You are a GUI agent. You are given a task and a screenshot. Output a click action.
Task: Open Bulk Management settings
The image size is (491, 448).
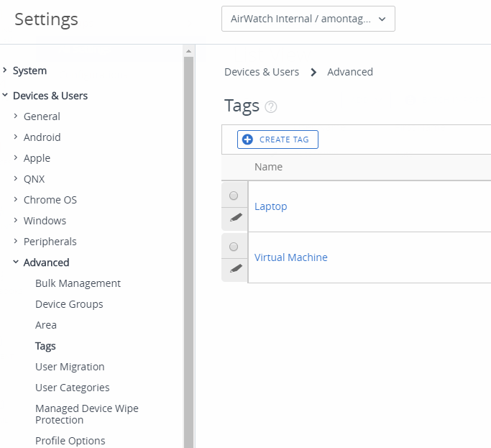(78, 283)
